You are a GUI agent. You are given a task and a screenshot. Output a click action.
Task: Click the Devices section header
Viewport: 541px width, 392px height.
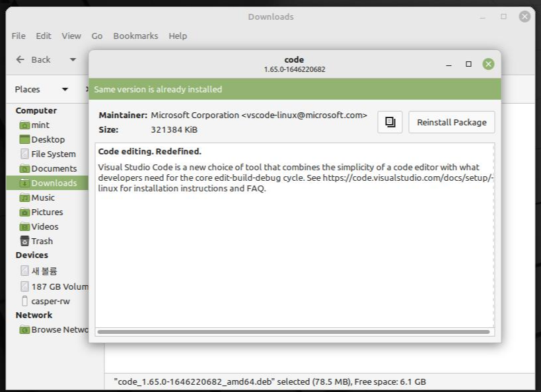tap(32, 255)
